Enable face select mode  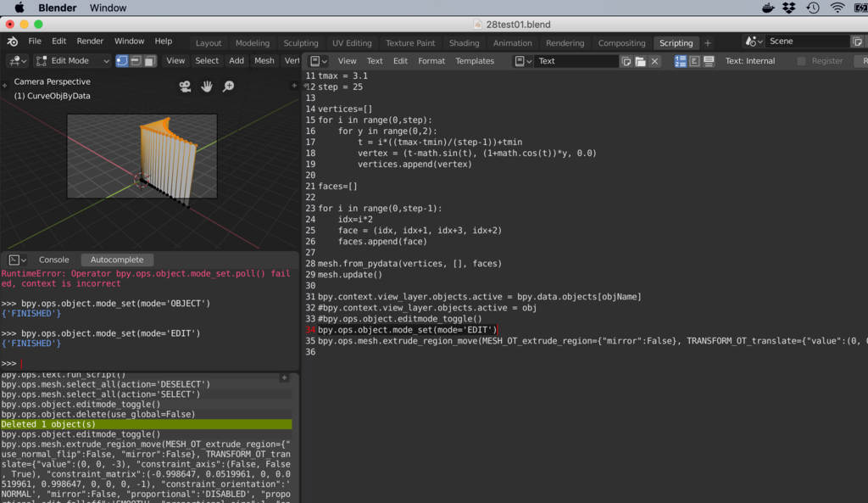click(x=149, y=61)
